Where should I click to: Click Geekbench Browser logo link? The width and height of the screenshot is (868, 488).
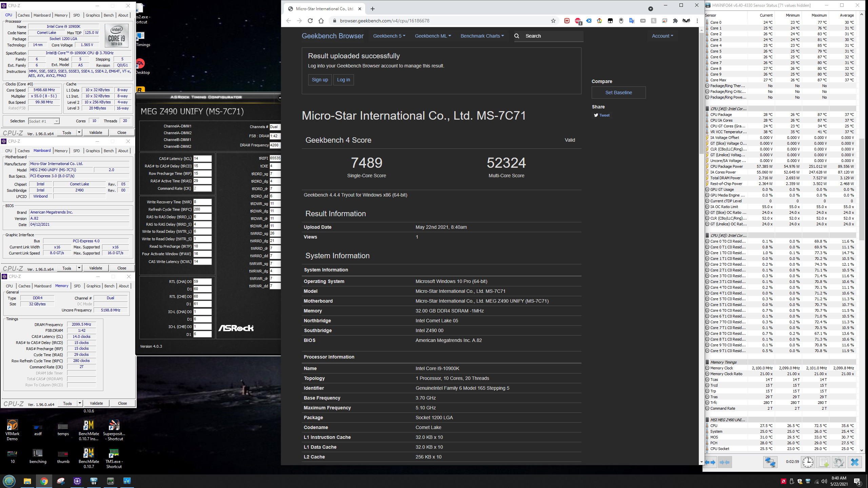pos(333,36)
